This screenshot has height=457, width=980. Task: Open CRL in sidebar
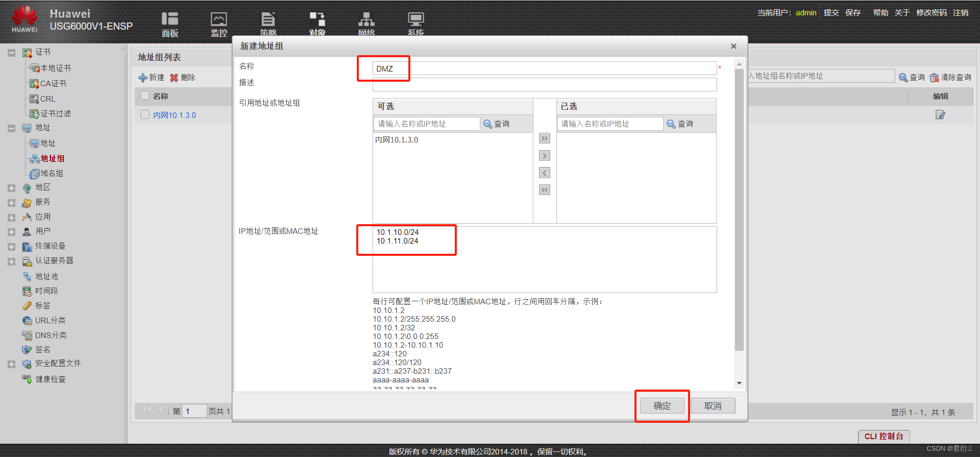point(47,99)
